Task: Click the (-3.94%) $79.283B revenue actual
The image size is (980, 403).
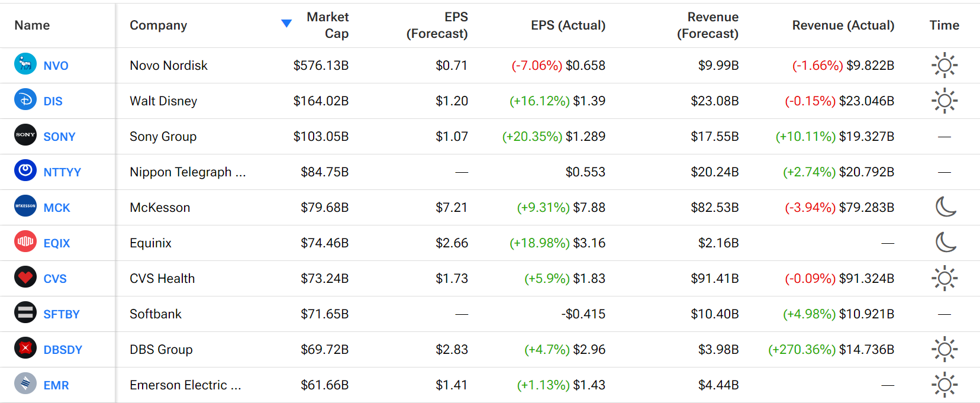Action: 839,208
